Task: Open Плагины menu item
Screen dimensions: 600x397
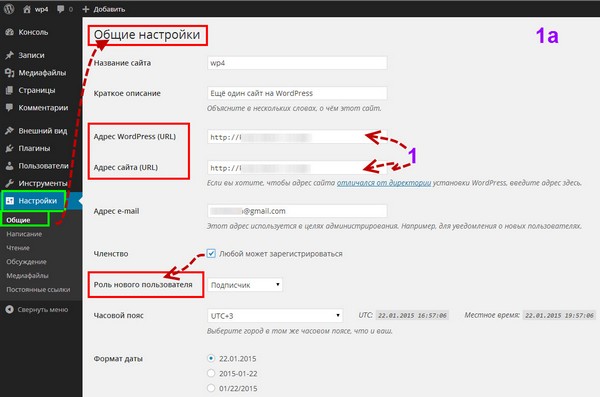Action: pos(34,148)
